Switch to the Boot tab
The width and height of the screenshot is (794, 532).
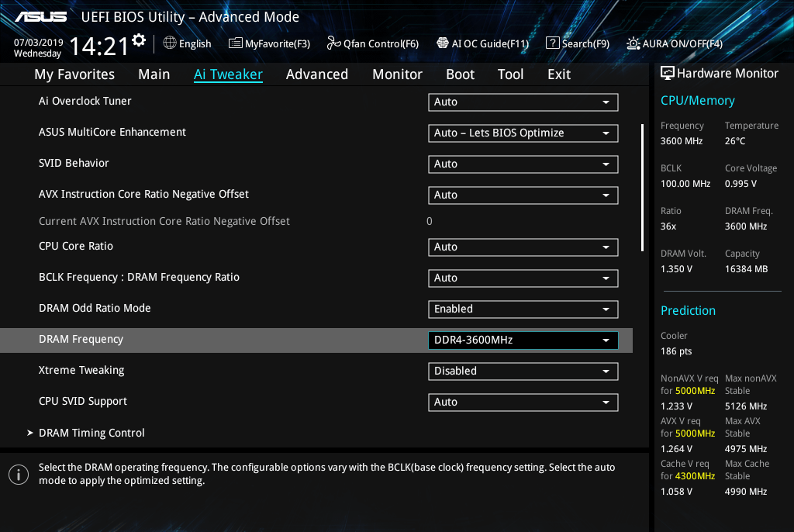point(460,74)
